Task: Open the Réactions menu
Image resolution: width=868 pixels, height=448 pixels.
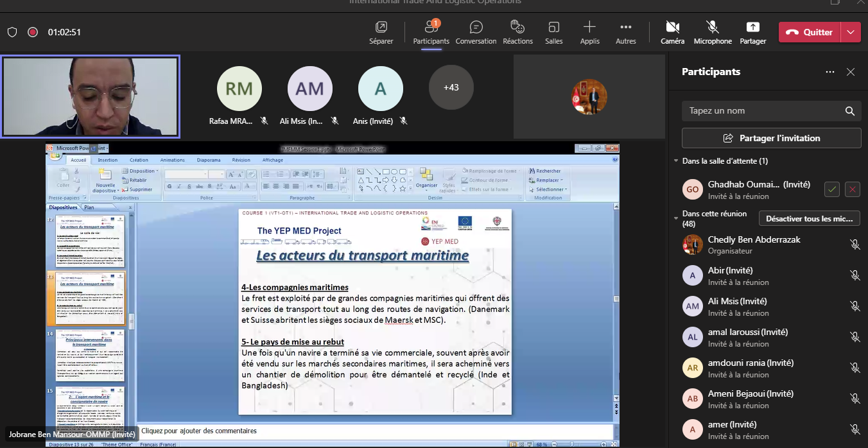Action: [517, 32]
